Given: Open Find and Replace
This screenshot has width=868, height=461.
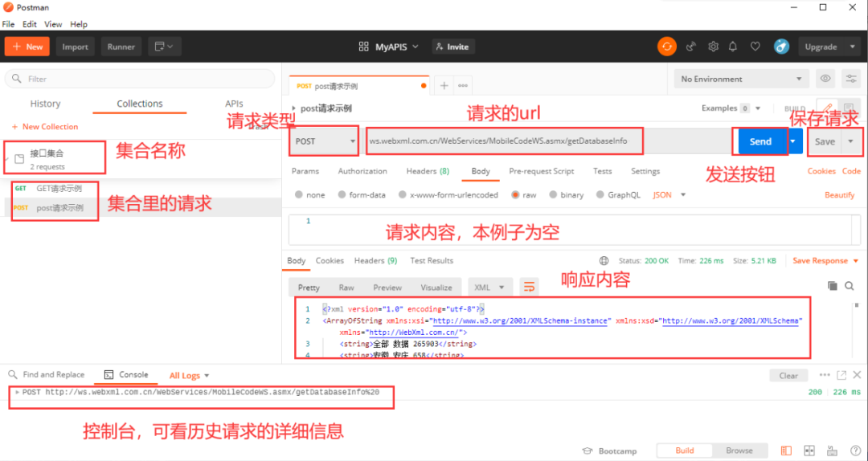Looking at the screenshot, I should 46,375.
